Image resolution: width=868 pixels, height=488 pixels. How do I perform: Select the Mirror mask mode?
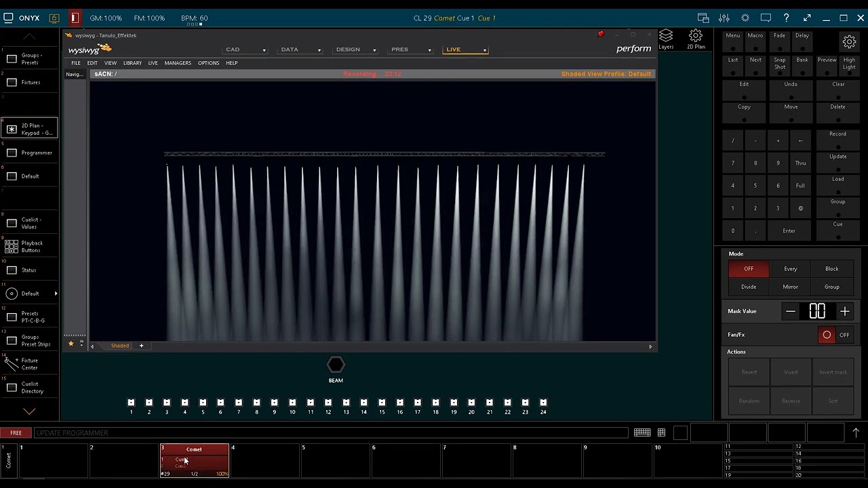(x=790, y=287)
